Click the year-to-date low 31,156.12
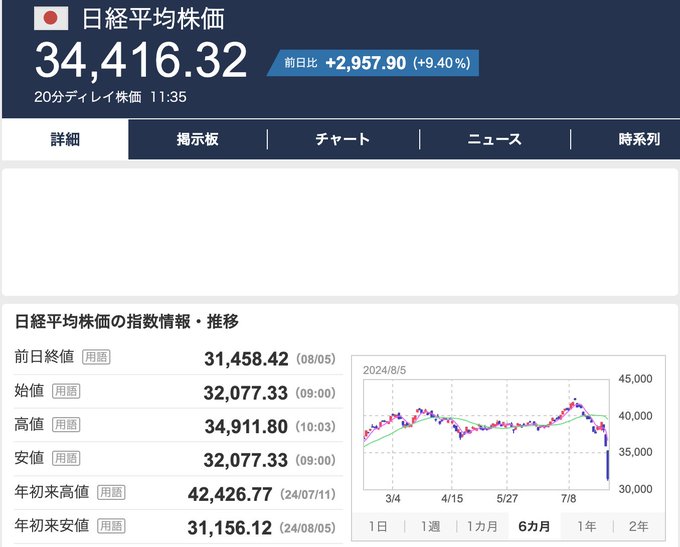 pyautogui.click(x=229, y=528)
